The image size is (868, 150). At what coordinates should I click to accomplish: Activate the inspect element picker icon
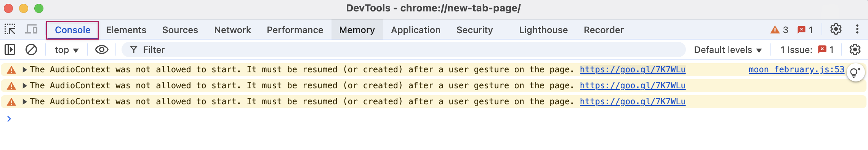click(10, 29)
